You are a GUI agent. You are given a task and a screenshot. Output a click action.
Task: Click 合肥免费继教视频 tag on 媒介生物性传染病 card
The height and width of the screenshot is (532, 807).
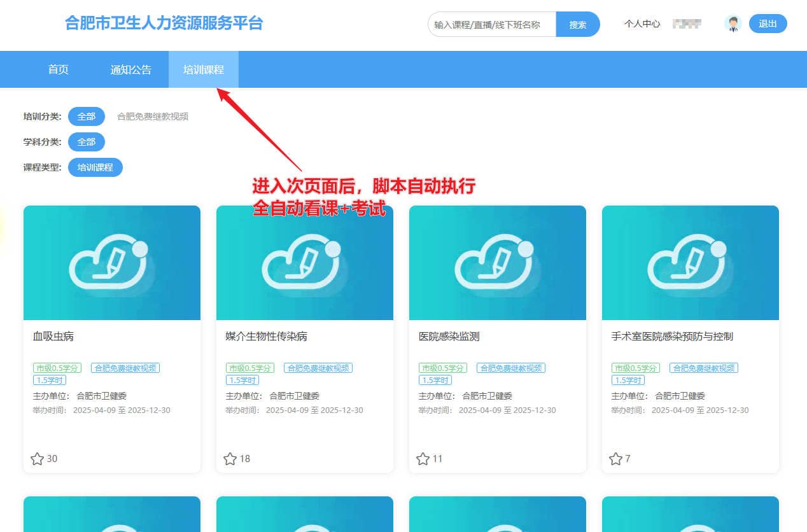click(x=318, y=368)
